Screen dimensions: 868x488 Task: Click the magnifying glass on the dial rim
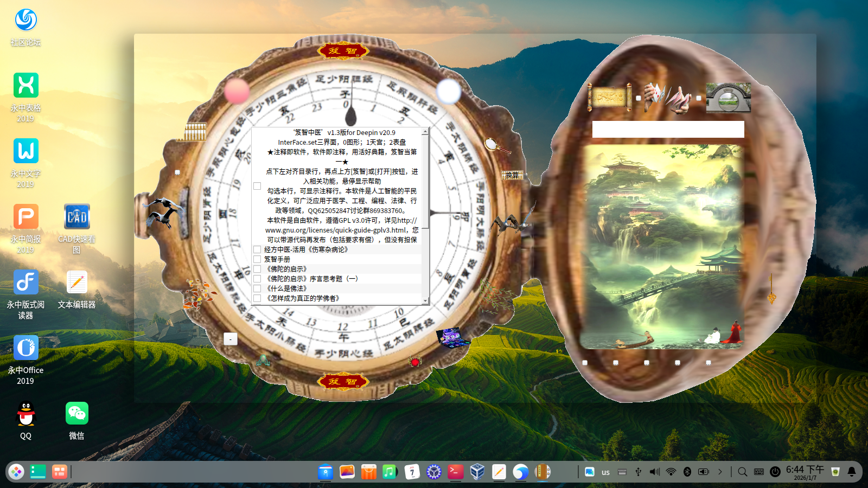496,146
